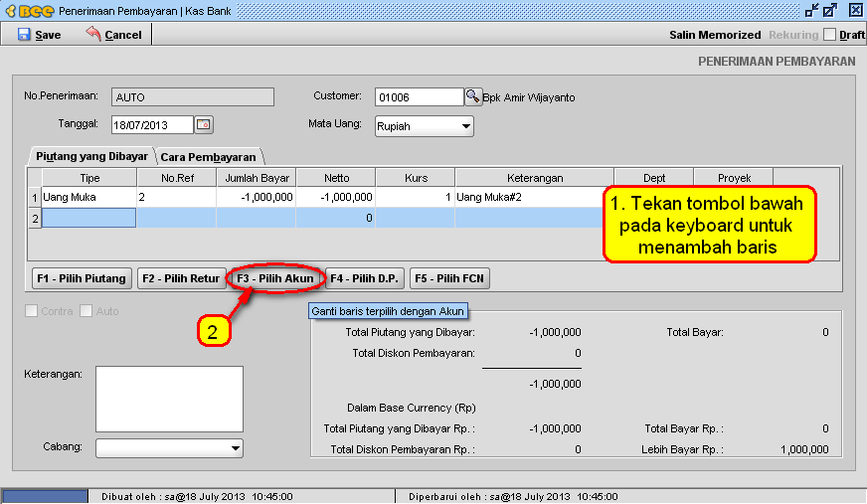
Task: Click the F4 - Pilih D.P. button
Action: point(364,278)
